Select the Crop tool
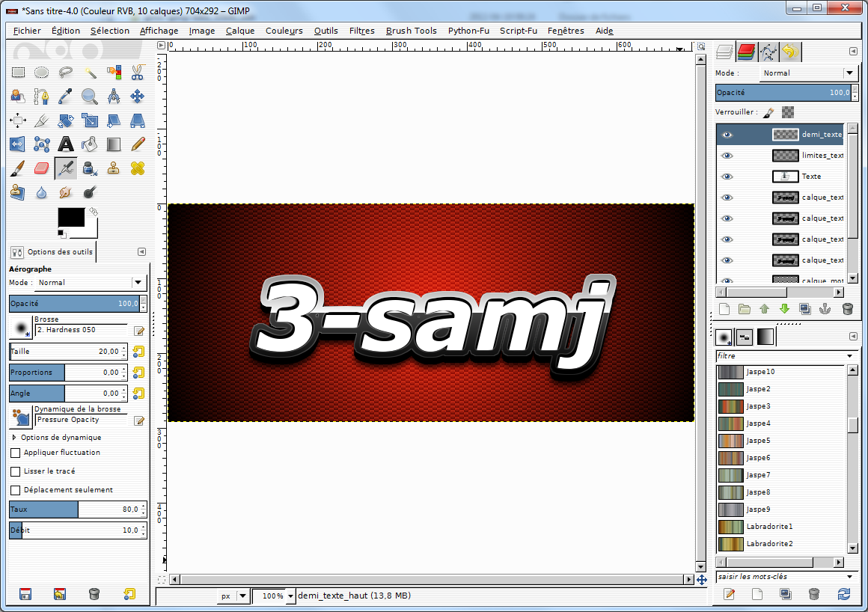Screen dimensions: 868x612 point(41,120)
